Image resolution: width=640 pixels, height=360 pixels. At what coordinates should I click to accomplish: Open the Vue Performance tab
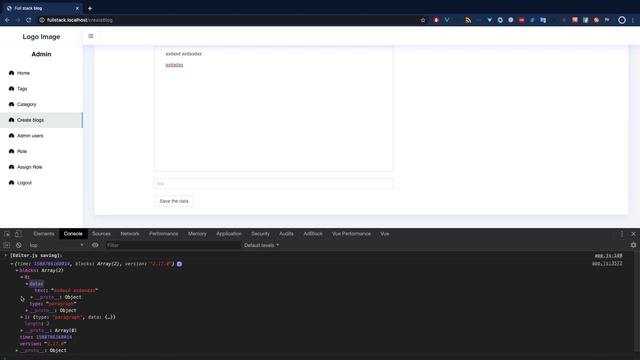(x=351, y=234)
